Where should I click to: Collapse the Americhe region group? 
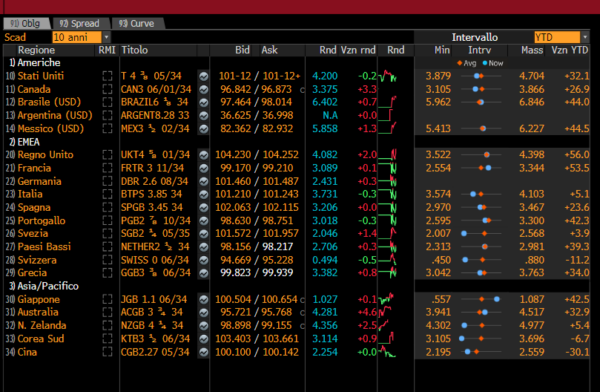click(35, 63)
